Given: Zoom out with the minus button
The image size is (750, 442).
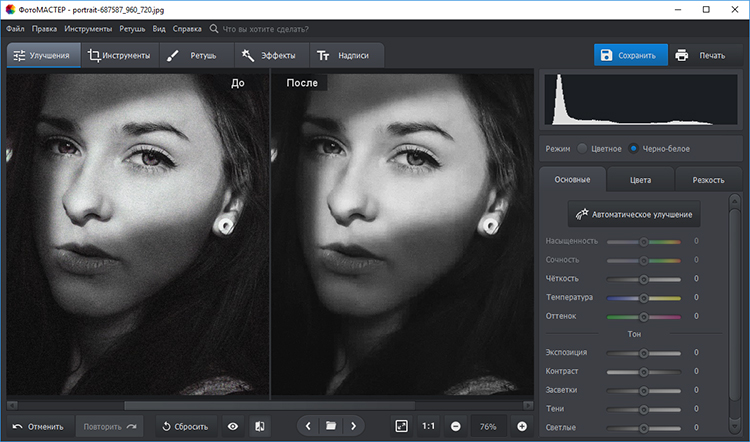Looking at the screenshot, I should click(455, 426).
